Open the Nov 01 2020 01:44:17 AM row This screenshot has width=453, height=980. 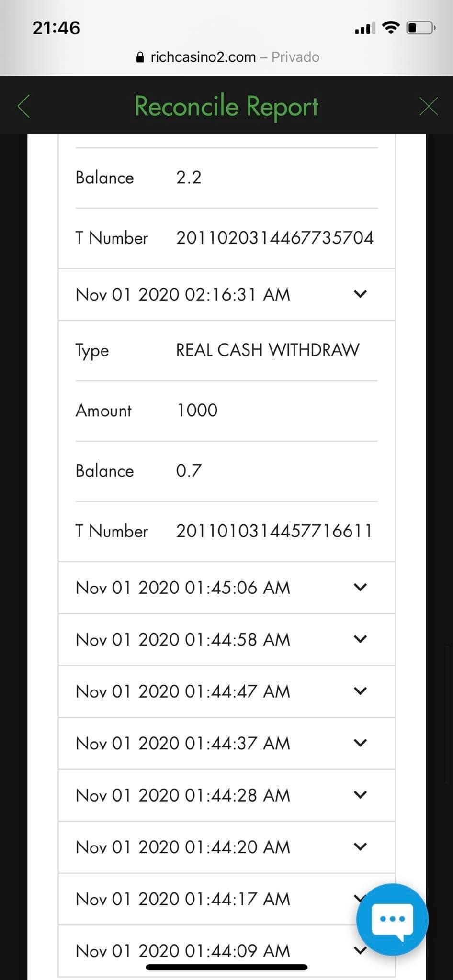click(x=182, y=899)
